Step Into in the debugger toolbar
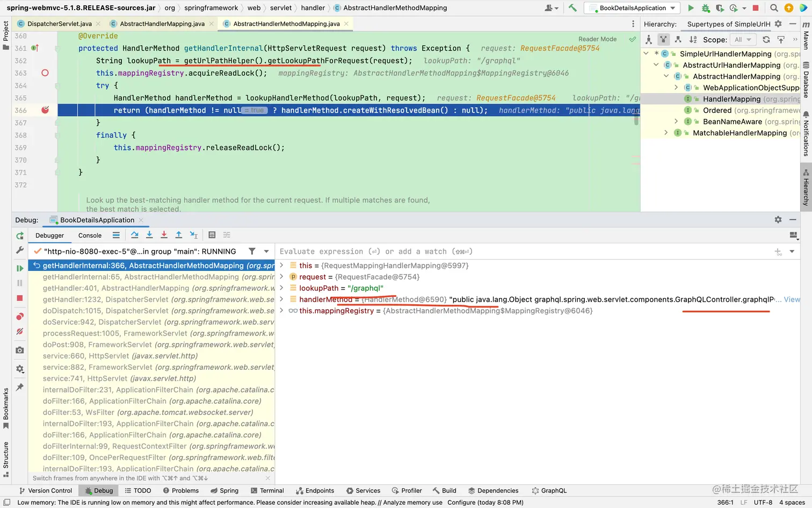 (x=149, y=235)
